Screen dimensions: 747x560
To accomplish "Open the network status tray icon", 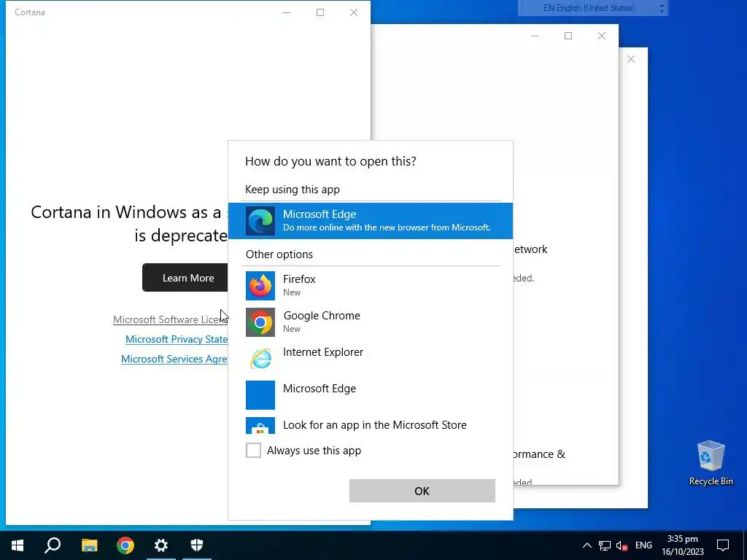I will click(605, 545).
